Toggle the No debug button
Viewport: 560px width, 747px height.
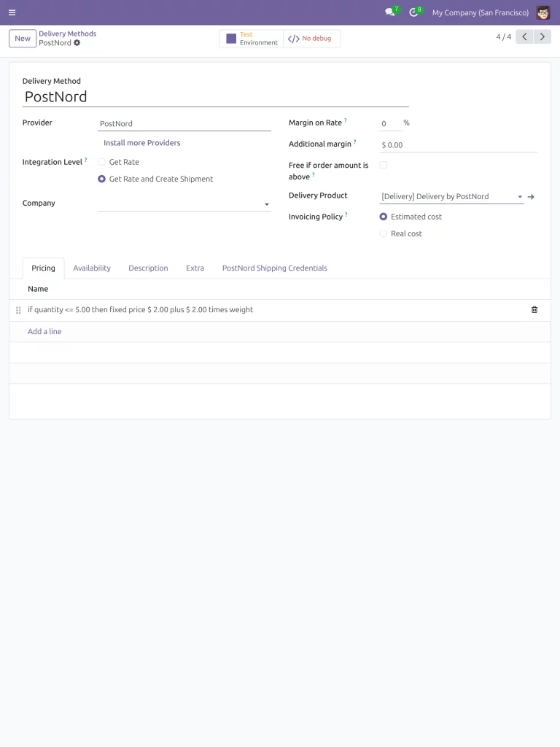click(x=311, y=39)
